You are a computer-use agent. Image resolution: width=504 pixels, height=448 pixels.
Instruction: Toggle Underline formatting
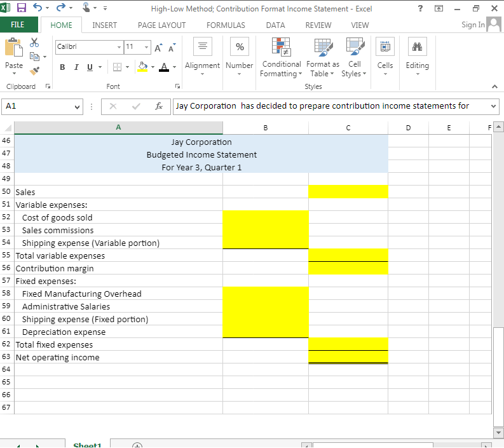click(x=90, y=67)
